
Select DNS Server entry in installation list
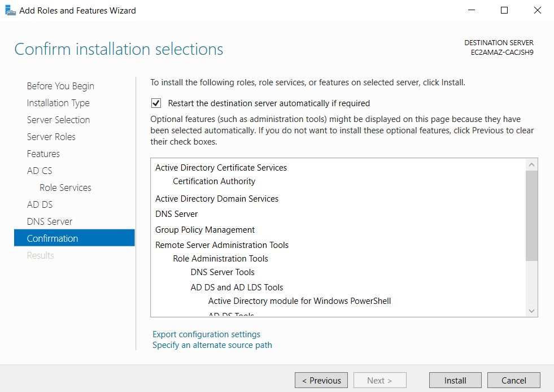(x=177, y=214)
